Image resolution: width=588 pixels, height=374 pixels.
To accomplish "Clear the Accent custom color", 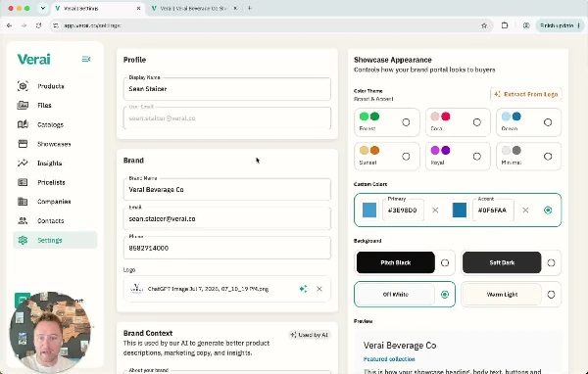I will pos(525,210).
